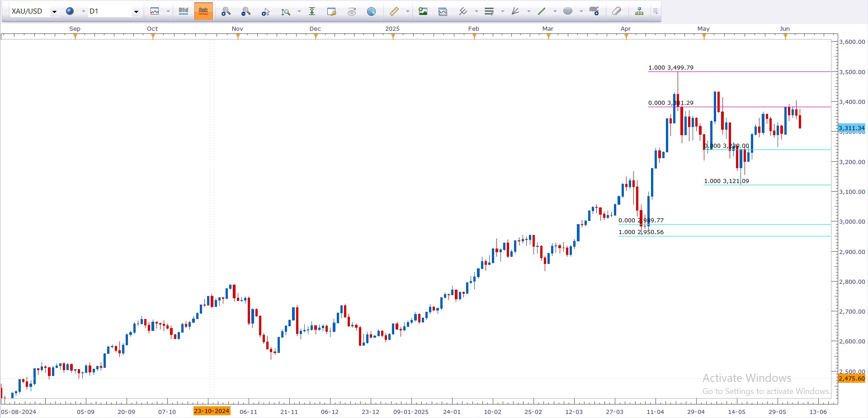Click the add image icon

(x=423, y=11)
